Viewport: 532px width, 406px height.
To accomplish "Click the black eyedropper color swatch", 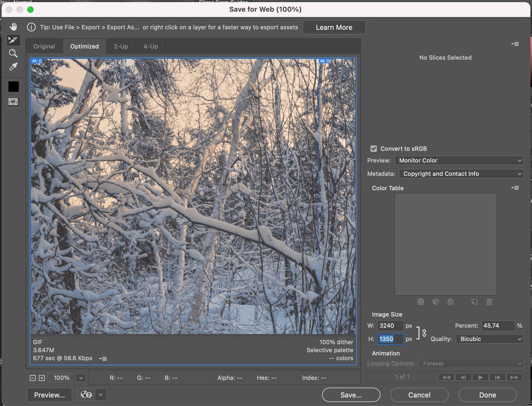I will (x=13, y=86).
